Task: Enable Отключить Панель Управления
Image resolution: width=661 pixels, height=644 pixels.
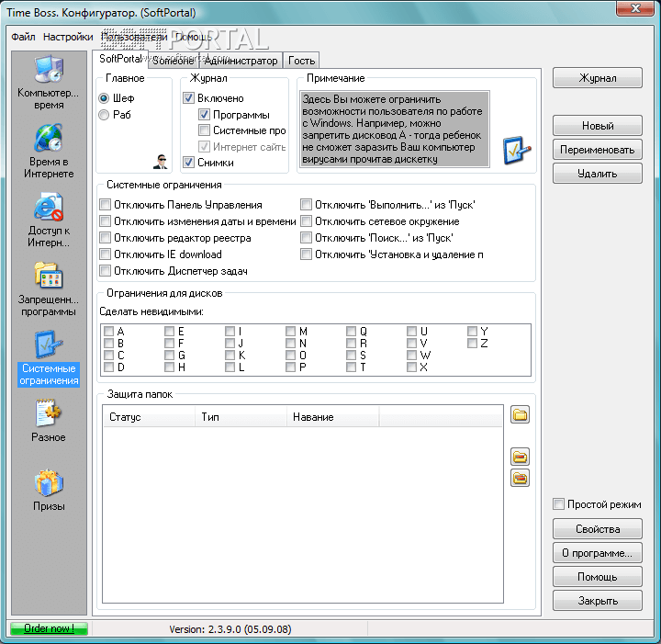Action: coord(105,205)
